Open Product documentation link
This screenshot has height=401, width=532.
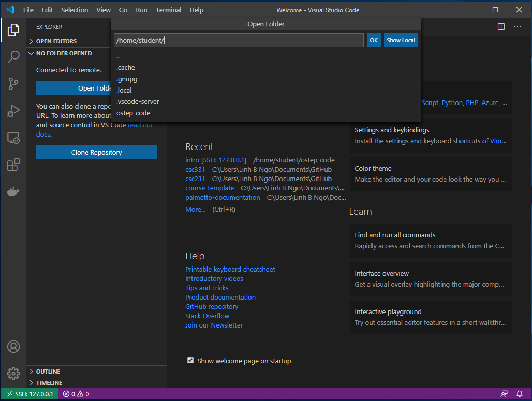coord(220,297)
